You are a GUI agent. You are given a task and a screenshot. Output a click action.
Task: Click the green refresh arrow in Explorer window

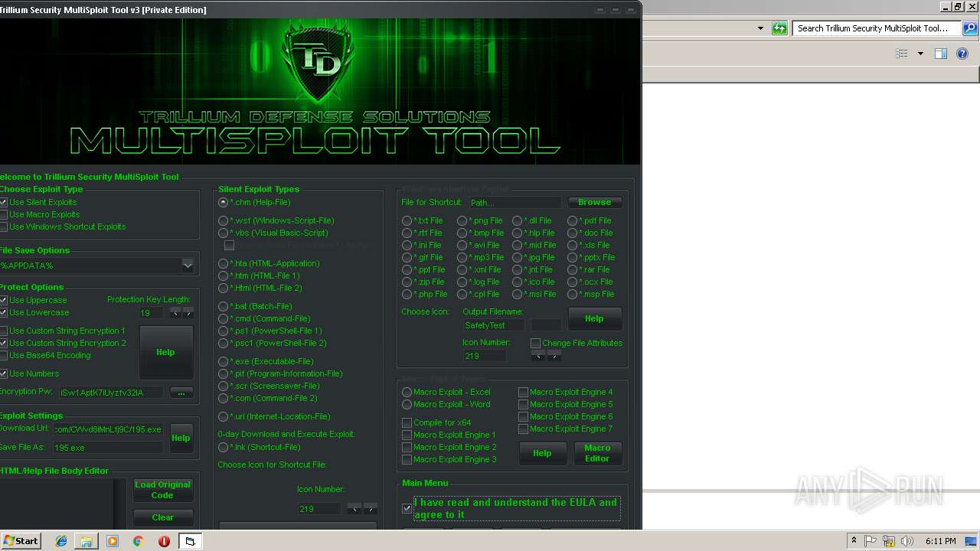click(779, 28)
